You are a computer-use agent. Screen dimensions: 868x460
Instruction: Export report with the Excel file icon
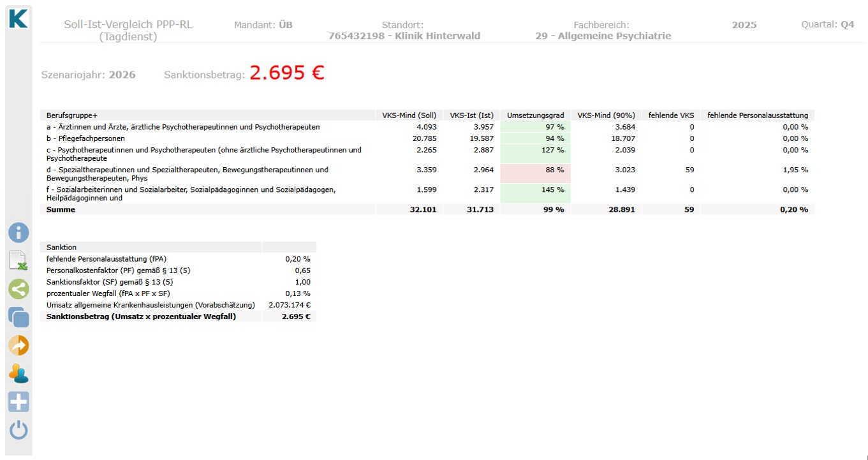point(18,261)
